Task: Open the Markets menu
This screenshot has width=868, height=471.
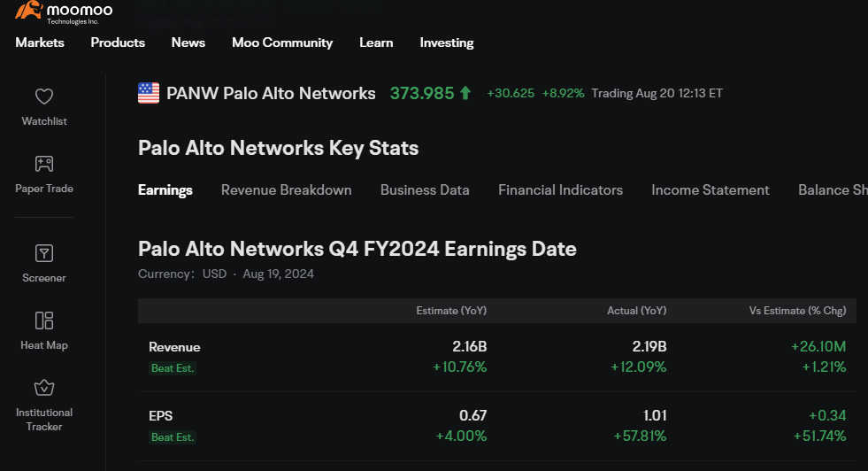Action: [40, 42]
